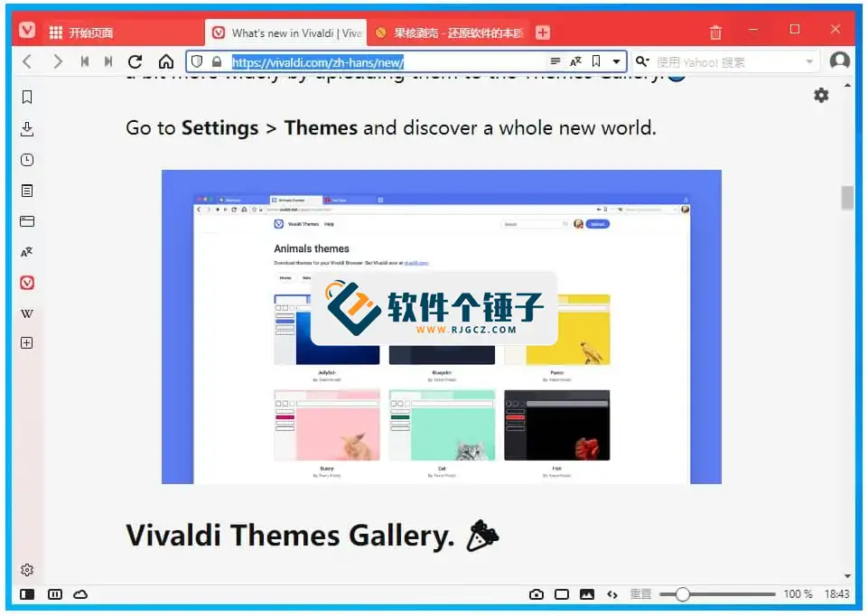The width and height of the screenshot is (868, 616).
Task: Open the tracker blocker shield settings
Action: pyautogui.click(x=197, y=61)
